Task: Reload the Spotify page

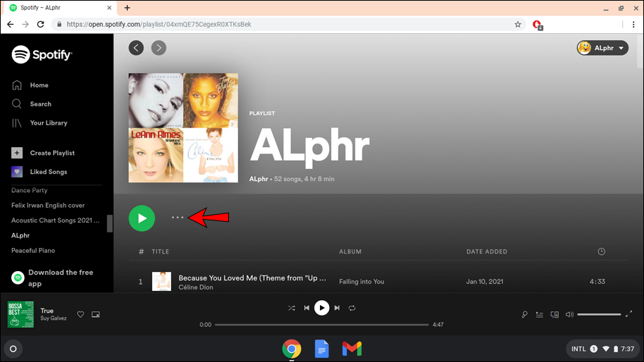Action: tap(40, 24)
